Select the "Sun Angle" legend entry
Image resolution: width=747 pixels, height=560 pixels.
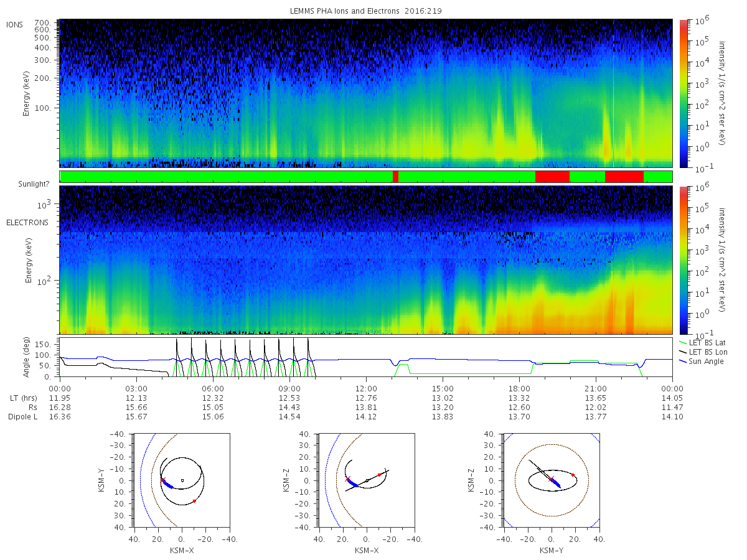702,362
